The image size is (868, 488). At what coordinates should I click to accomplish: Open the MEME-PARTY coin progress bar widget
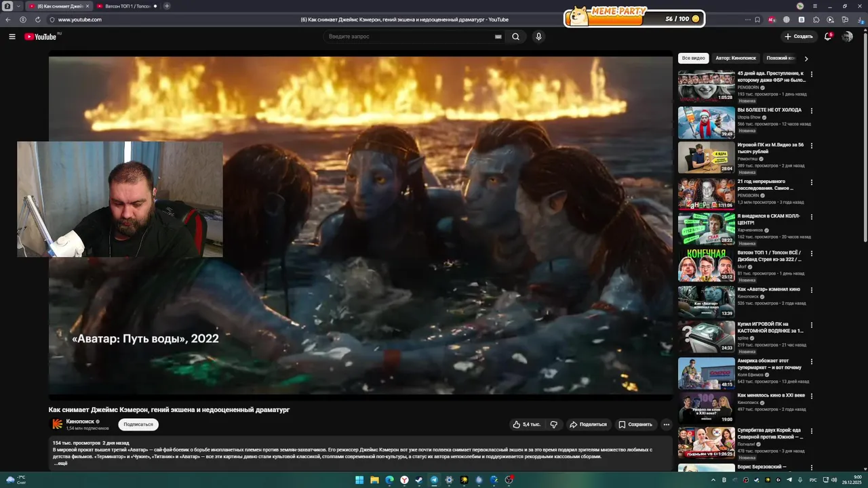634,18
